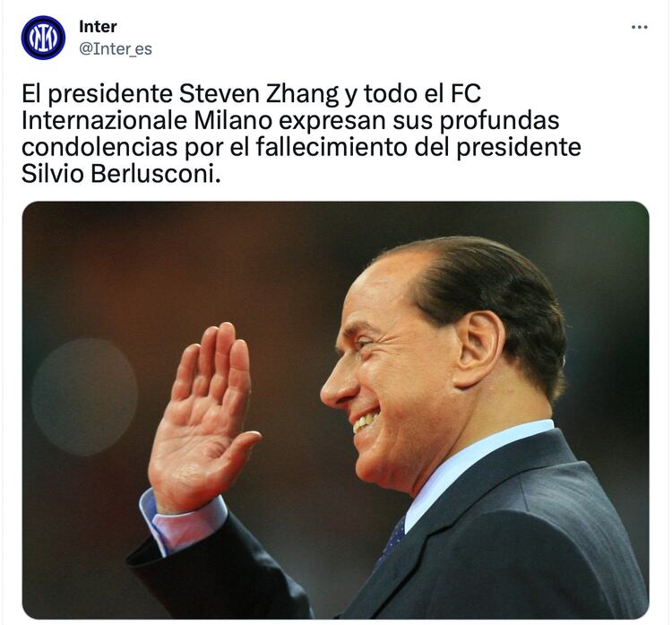Click the name Steven Zhang in the tweet

click(x=259, y=93)
